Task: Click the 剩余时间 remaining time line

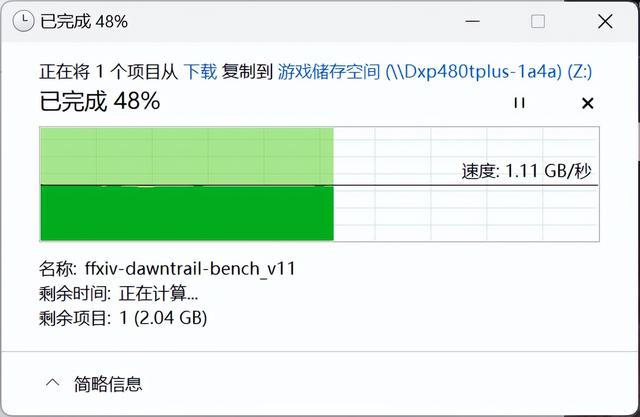Action: (x=118, y=293)
